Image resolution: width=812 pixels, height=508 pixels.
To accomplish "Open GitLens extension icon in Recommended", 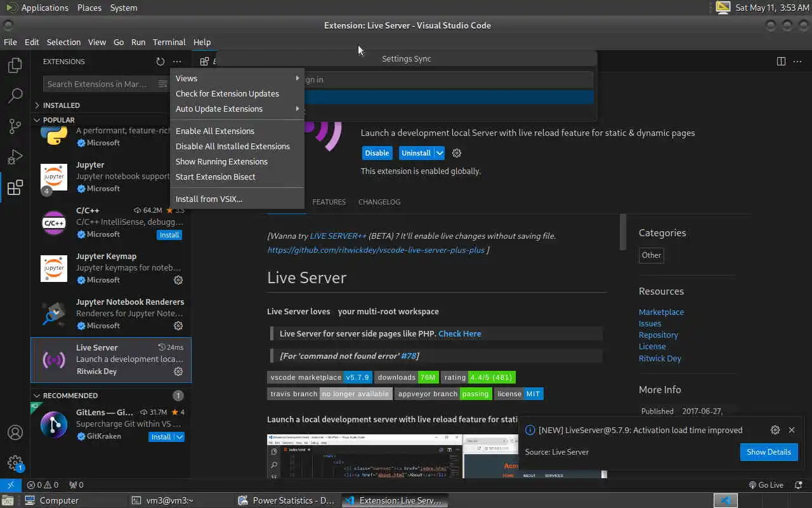I will point(54,425).
